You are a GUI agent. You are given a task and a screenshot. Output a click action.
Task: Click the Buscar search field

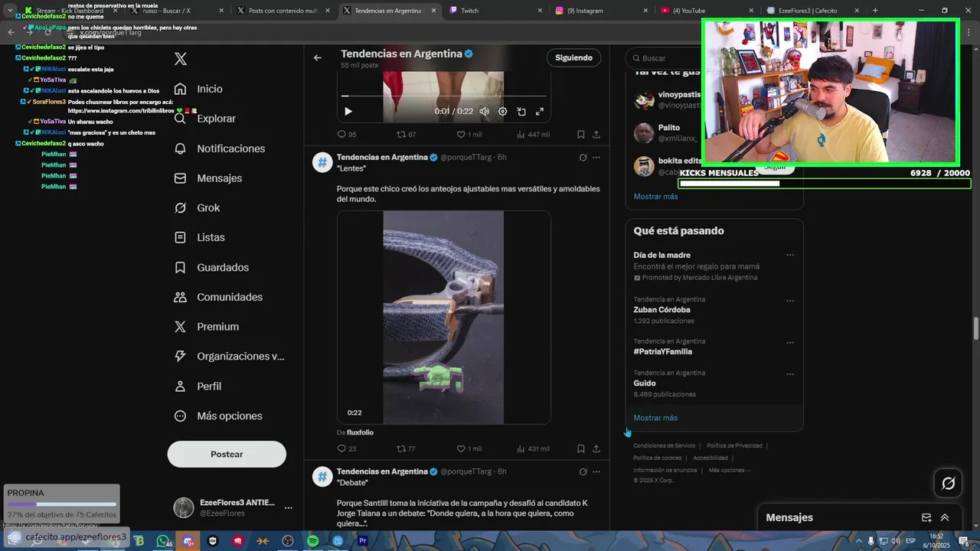tap(663, 58)
